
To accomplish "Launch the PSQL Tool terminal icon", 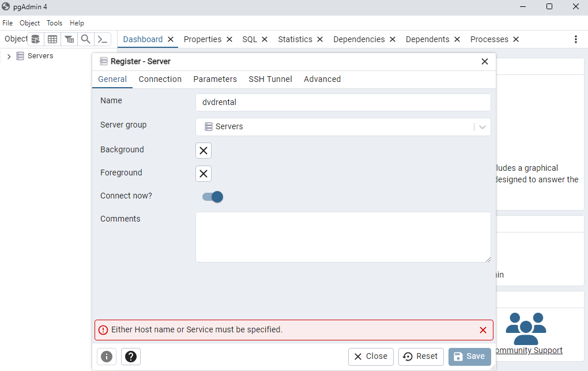I will (x=103, y=39).
